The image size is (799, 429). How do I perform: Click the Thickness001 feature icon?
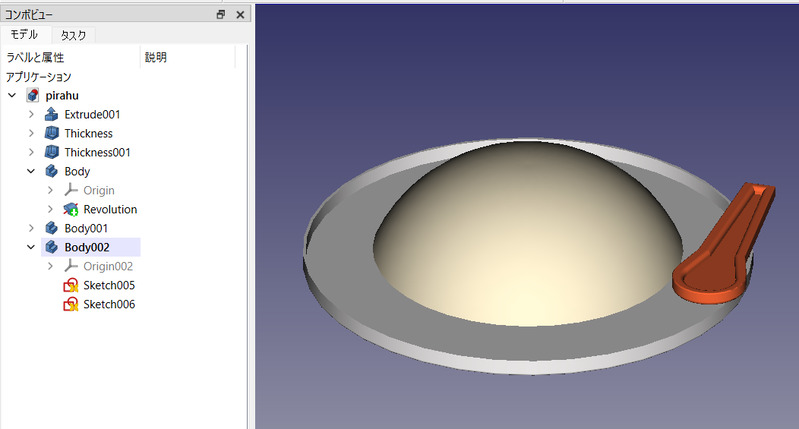coord(51,152)
